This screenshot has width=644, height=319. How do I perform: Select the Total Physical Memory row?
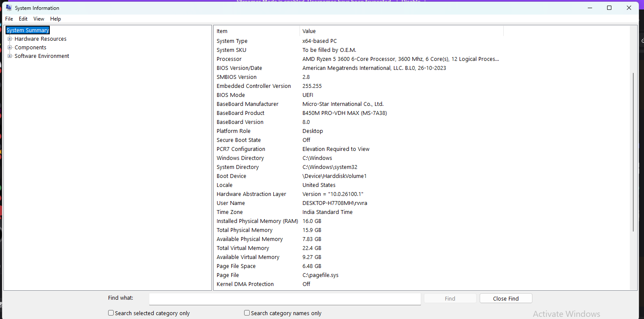click(358, 230)
